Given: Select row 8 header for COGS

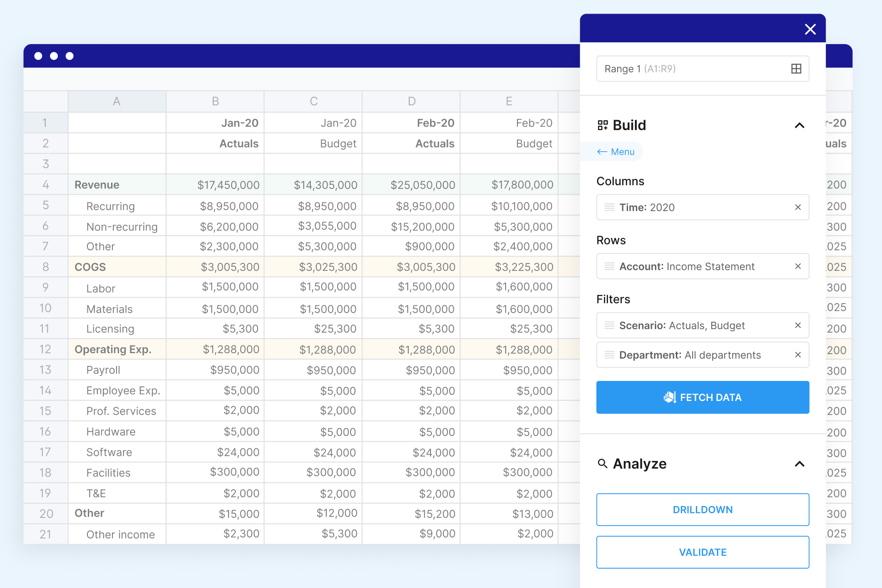Looking at the screenshot, I should coord(46,267).
